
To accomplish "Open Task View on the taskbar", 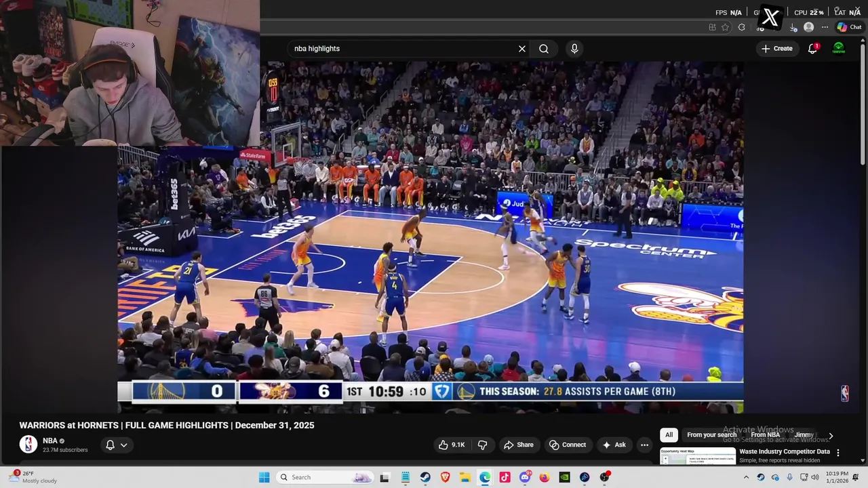I will 384,477.
